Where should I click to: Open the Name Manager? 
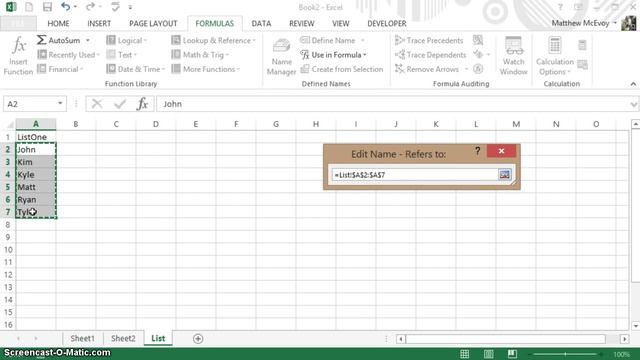(x=281, y=57)
